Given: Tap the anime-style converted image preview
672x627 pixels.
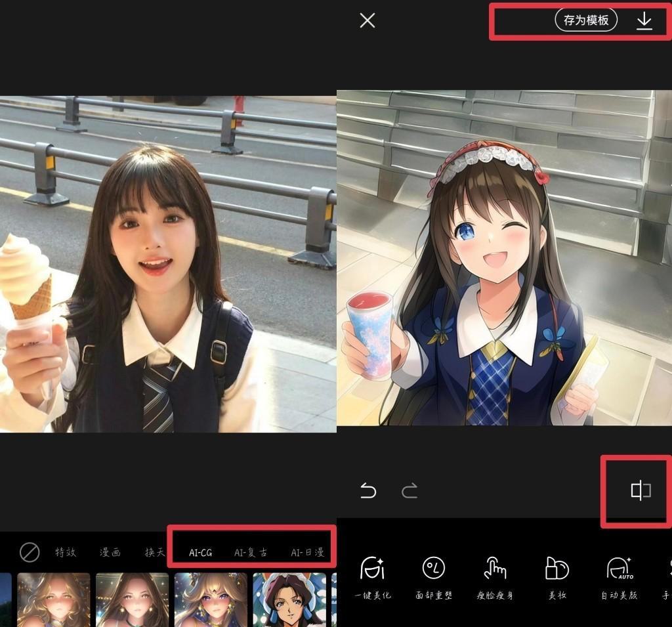Looking at the screenshot, I should (x=505, y=258).
